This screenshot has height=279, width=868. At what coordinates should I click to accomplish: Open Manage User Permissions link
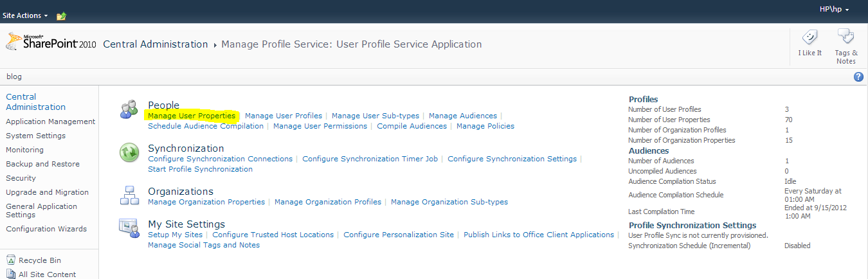tap(320, 126)
